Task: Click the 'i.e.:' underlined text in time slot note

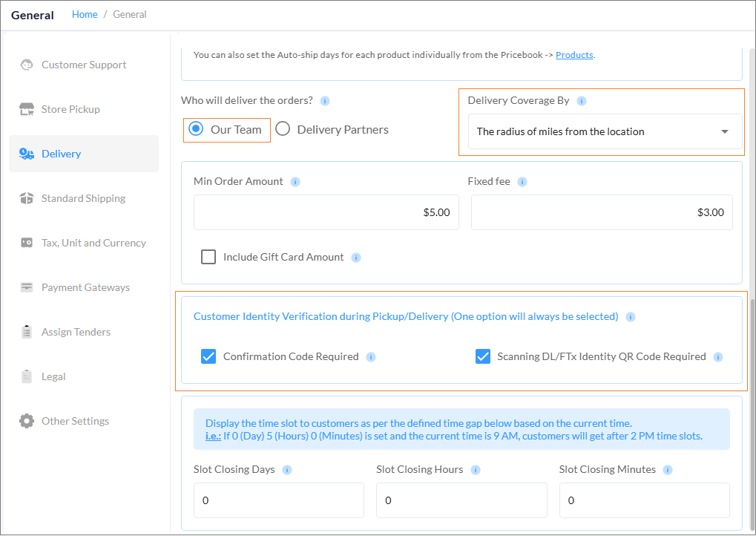Action: [x=213, y=436]
